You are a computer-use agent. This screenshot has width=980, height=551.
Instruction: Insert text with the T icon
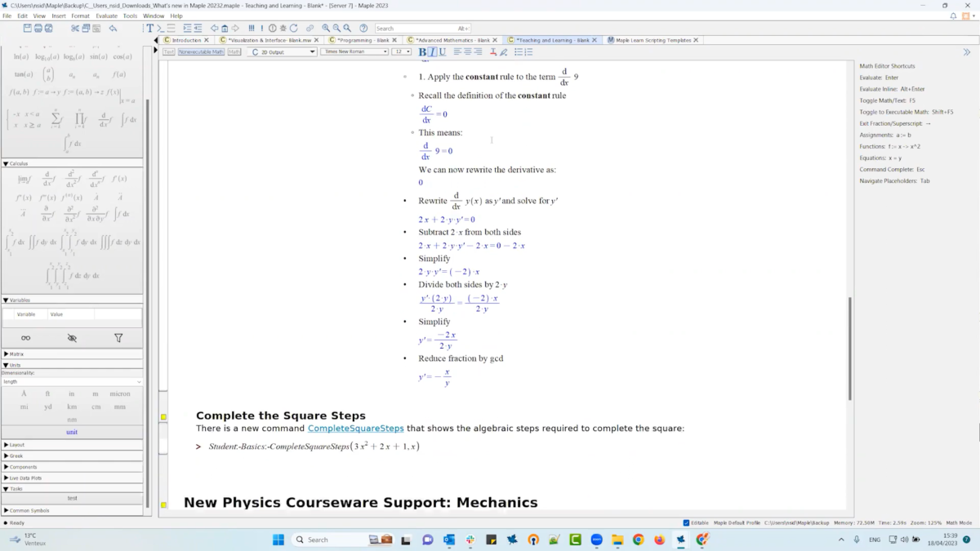point(149,28)
